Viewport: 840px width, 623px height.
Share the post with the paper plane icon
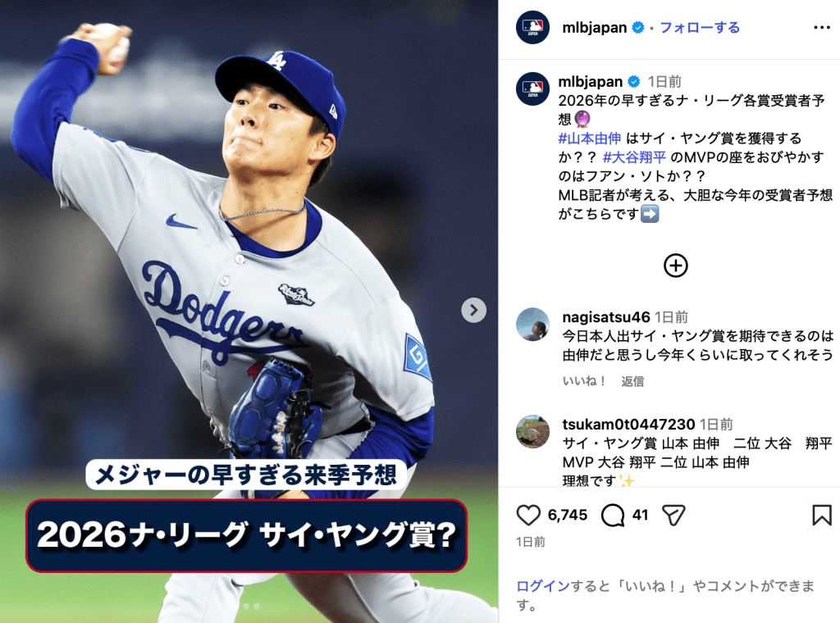(x=673, y=515)
